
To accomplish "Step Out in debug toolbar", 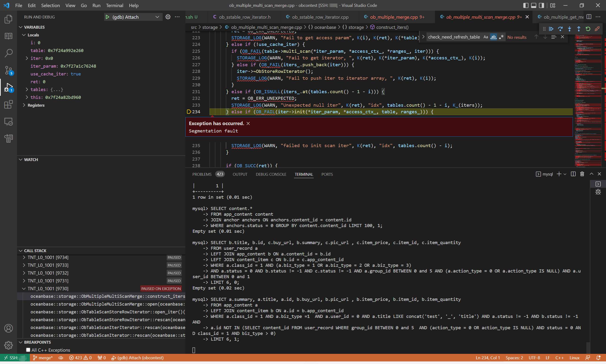I will point(579,29).
